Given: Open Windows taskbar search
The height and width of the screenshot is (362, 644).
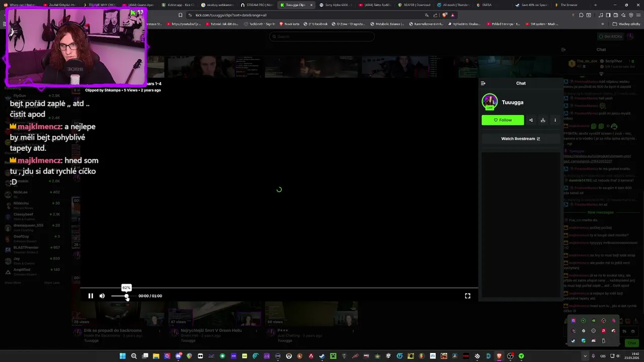Looking at the screenshot, I should (x=134, y=356).
